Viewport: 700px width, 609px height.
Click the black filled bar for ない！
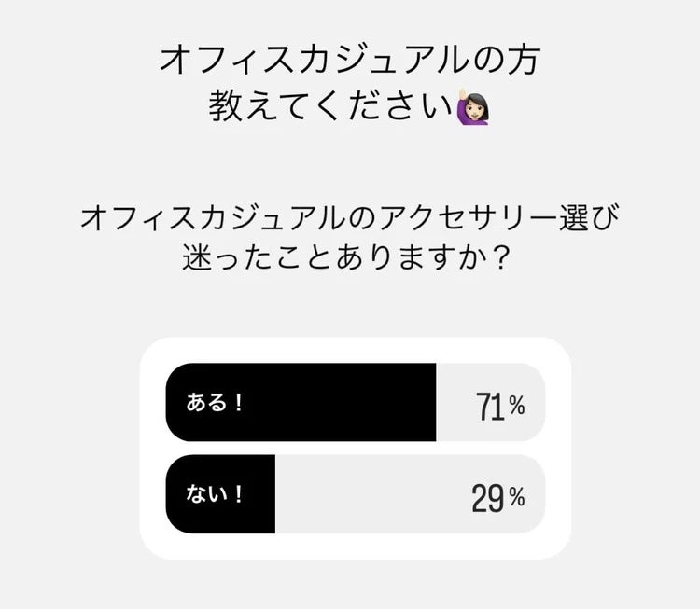[x=220, y=494]
